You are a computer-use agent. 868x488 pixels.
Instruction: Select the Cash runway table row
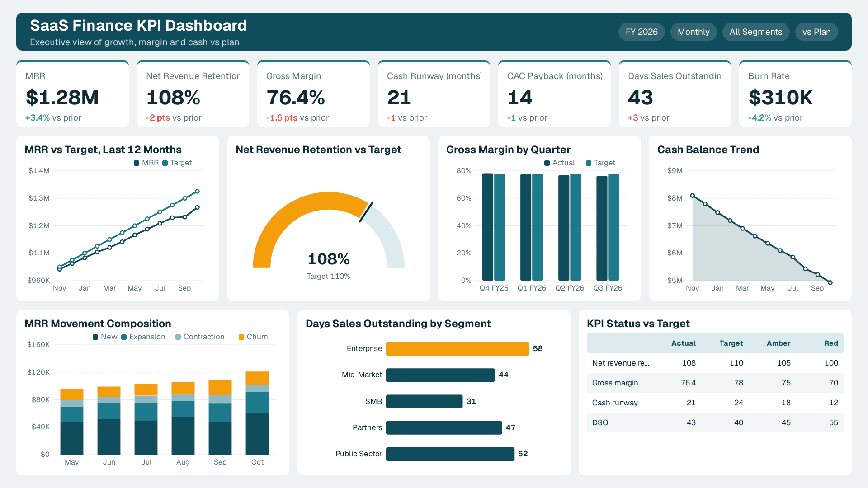(x=715, y=403)
